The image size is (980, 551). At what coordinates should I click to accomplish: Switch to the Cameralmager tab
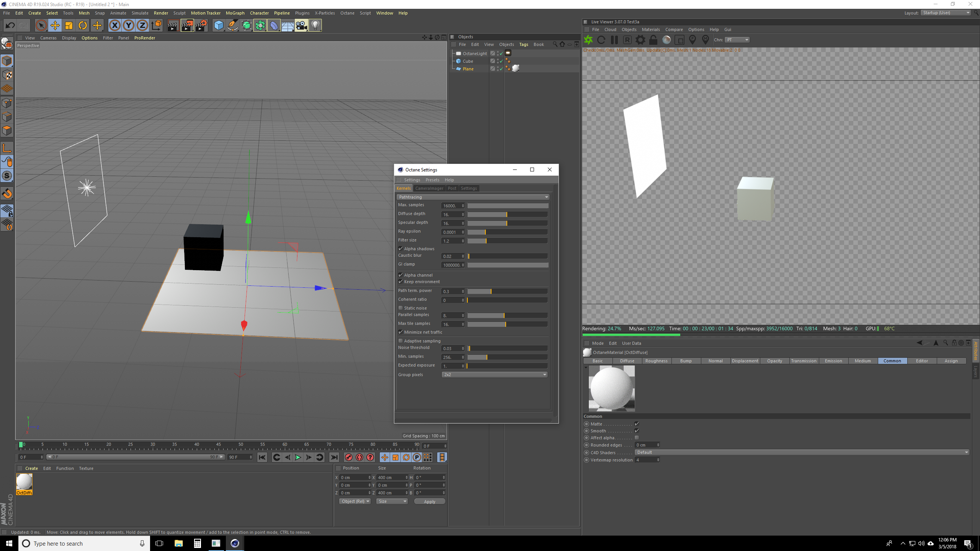pos(429,188)
